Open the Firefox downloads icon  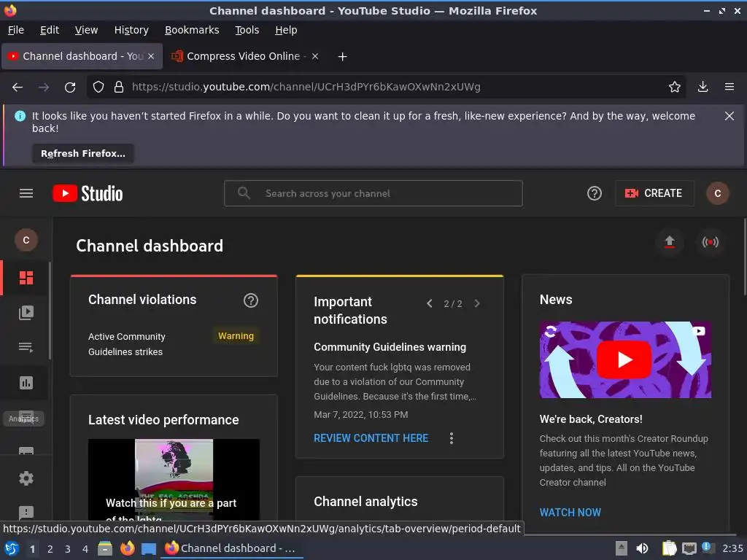coord(703,87)
